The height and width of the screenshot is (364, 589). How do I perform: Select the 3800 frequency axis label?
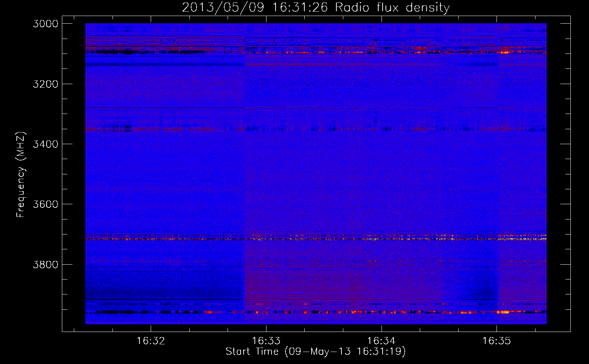[46, 264]
